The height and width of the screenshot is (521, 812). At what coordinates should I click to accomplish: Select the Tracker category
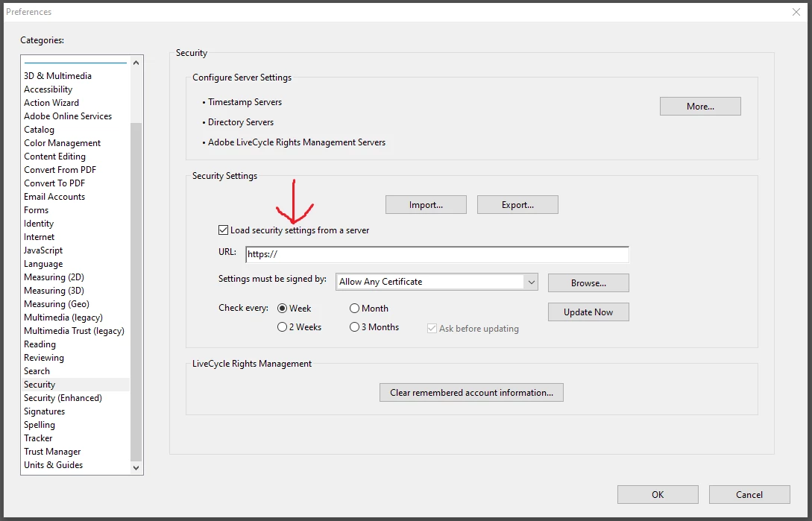[38, 438]
